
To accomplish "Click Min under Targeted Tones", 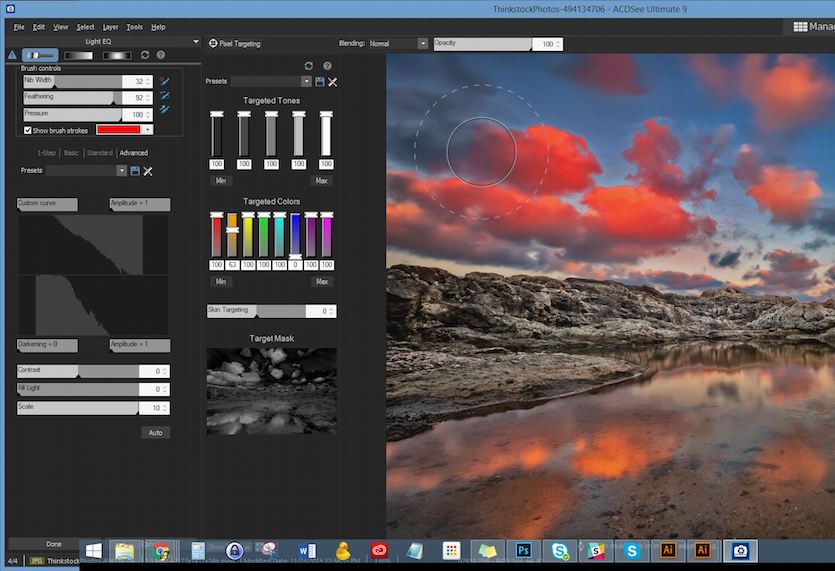I will click(221, 181).
